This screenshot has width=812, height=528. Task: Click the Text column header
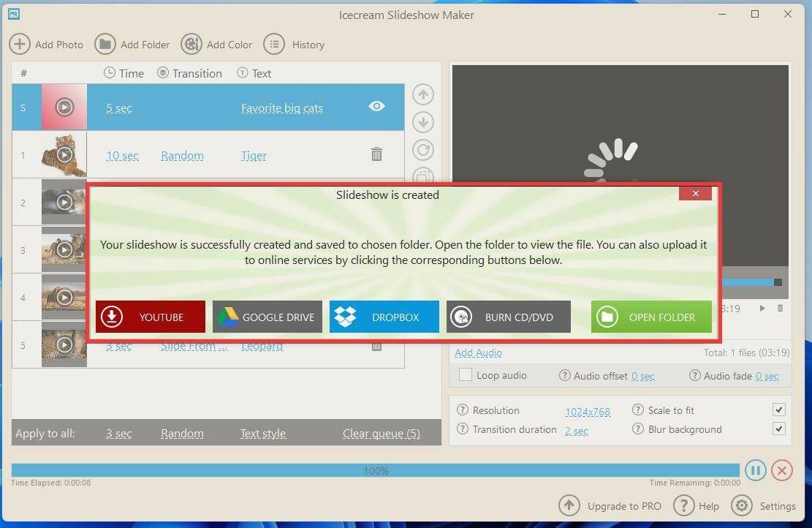click(x=254, y=73)
